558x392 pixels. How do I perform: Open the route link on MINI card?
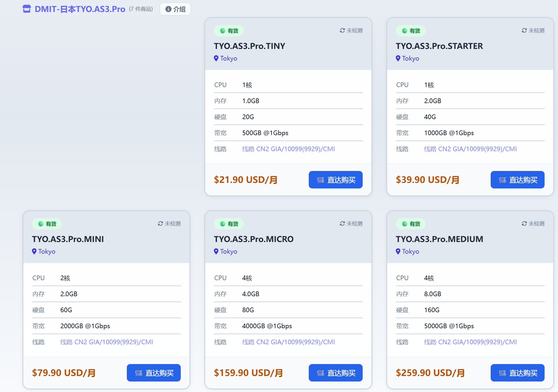coord(106,342)
